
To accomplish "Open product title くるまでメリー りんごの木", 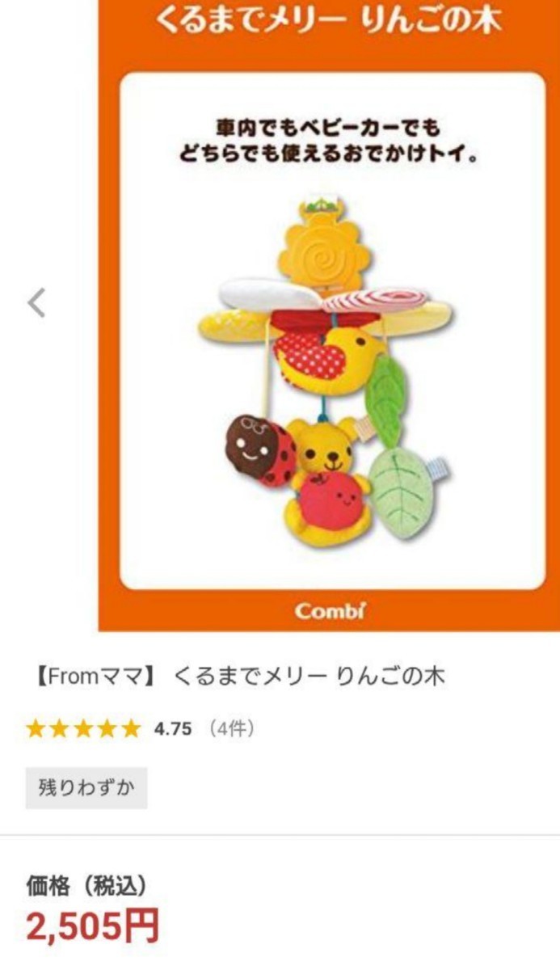I will coord(309,676).
